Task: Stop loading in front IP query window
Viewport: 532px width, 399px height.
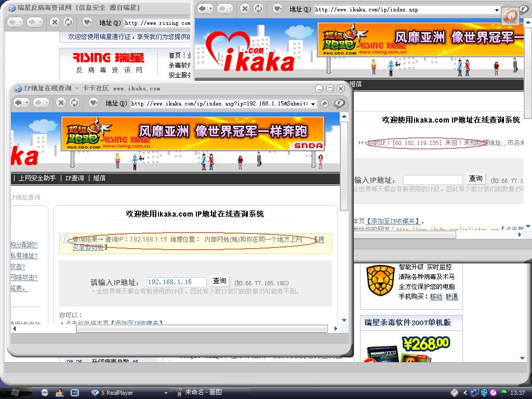Action: (61, 102)
